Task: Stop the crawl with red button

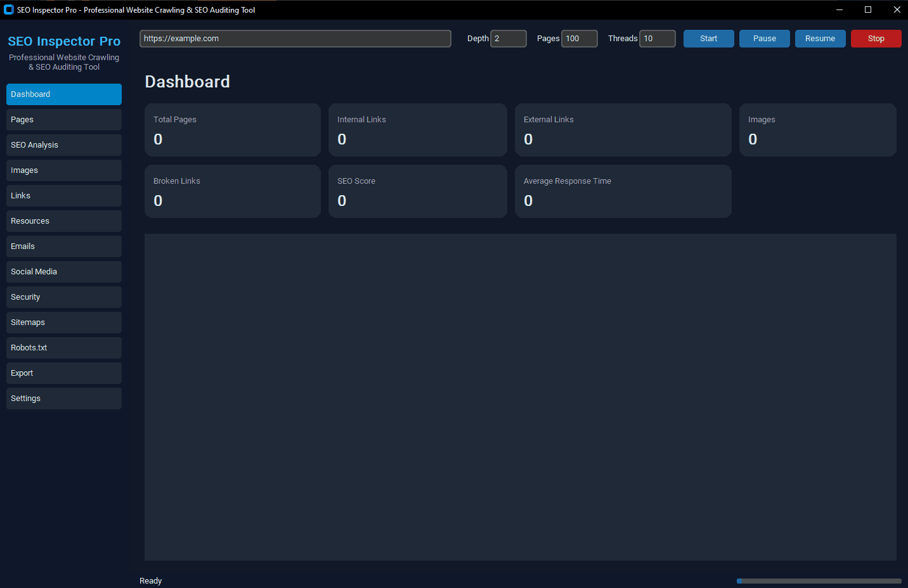Action: point(876,39)
